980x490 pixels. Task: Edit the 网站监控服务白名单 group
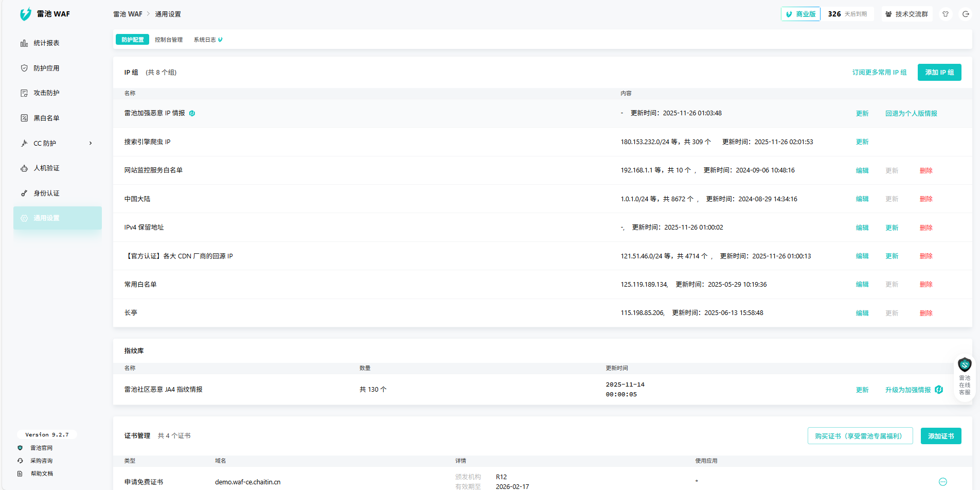(x=862, y=171)
